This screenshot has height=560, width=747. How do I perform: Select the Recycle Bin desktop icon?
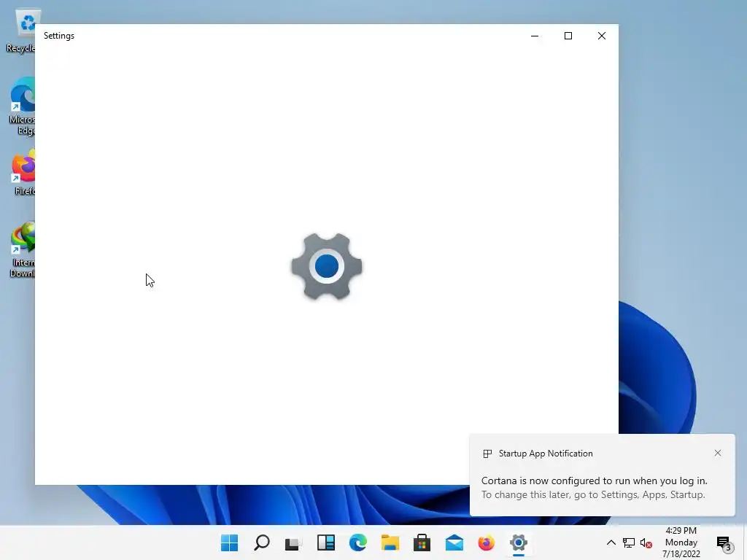tap(20, 31)
